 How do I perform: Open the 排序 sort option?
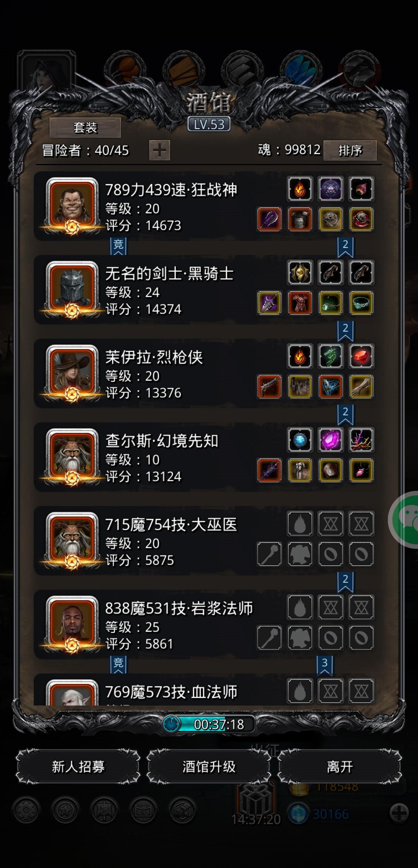[x=350, y=150]
